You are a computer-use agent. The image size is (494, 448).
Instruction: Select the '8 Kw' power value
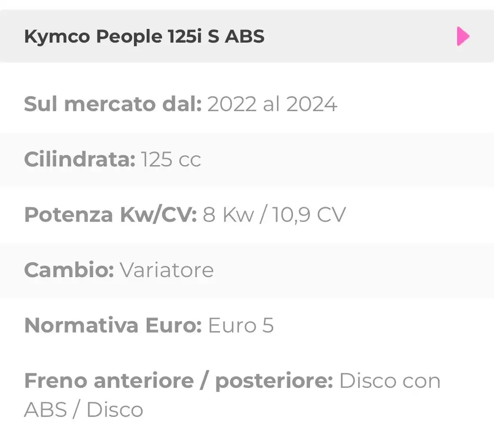click(228, 215)
